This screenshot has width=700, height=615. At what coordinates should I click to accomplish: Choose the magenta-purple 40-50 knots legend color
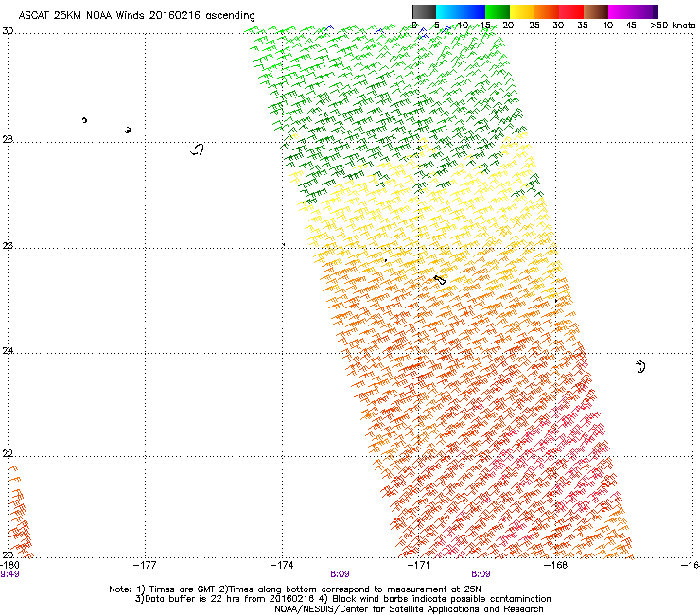pos(633,11)
